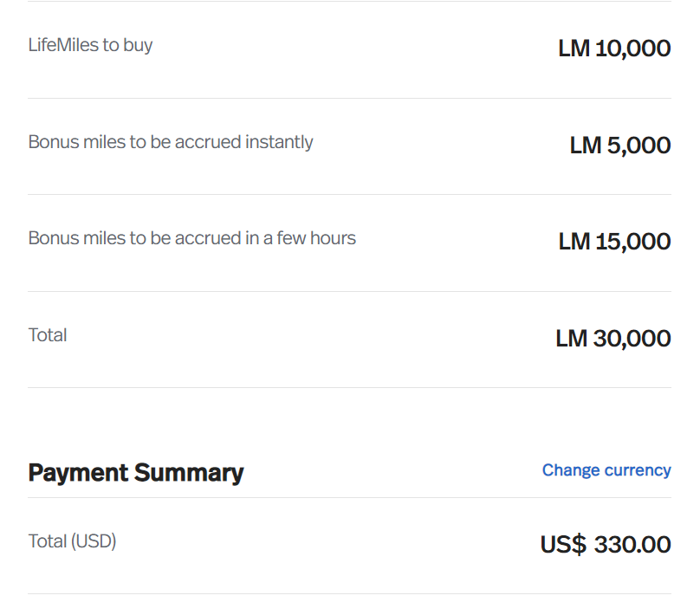The width and height of the screenshot is (700, 602).
Task: Click the 'US$' symbol in payment total
Action: coord(563,545)
